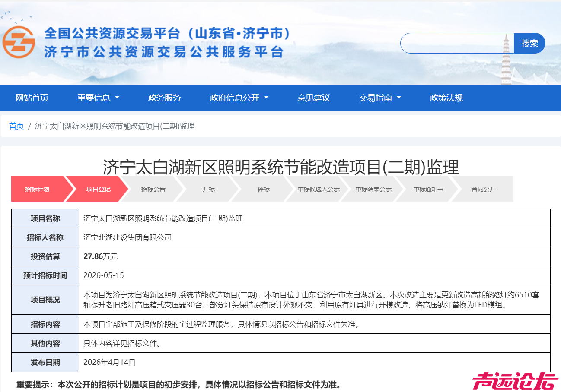The image size is (561, 392).
Task: Open the 评标 stage tab
Action: tap(263, 189)
